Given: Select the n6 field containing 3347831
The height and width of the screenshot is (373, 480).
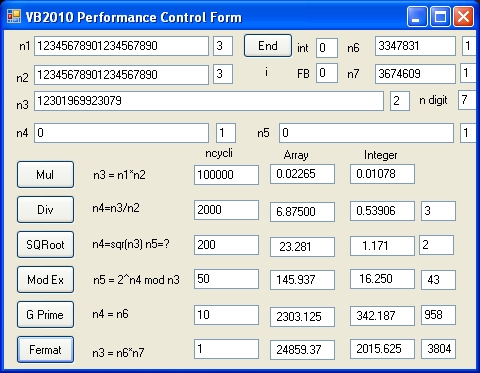Looking at the screenshot, I should (415, 46).
